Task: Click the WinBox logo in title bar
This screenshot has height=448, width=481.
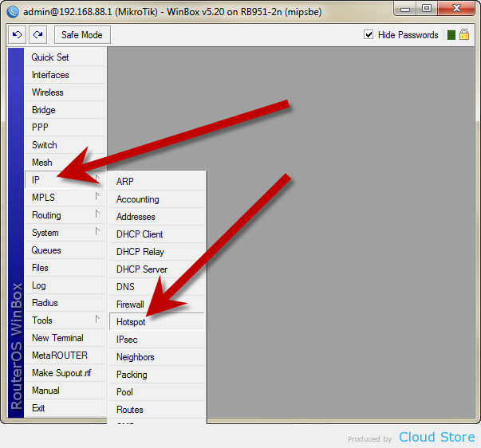Action: pyautogui.click(x=13, y=12)
